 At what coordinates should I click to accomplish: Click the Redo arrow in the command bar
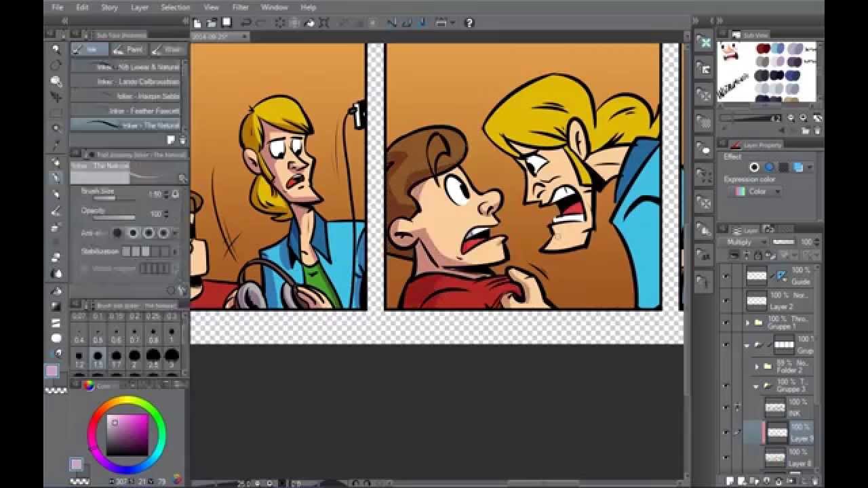(x=261, y=22)
